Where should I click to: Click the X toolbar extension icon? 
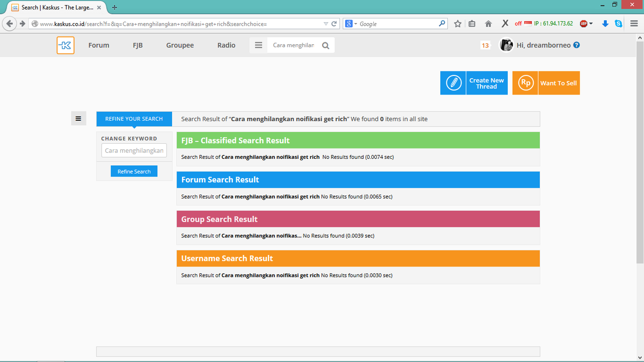505,24
